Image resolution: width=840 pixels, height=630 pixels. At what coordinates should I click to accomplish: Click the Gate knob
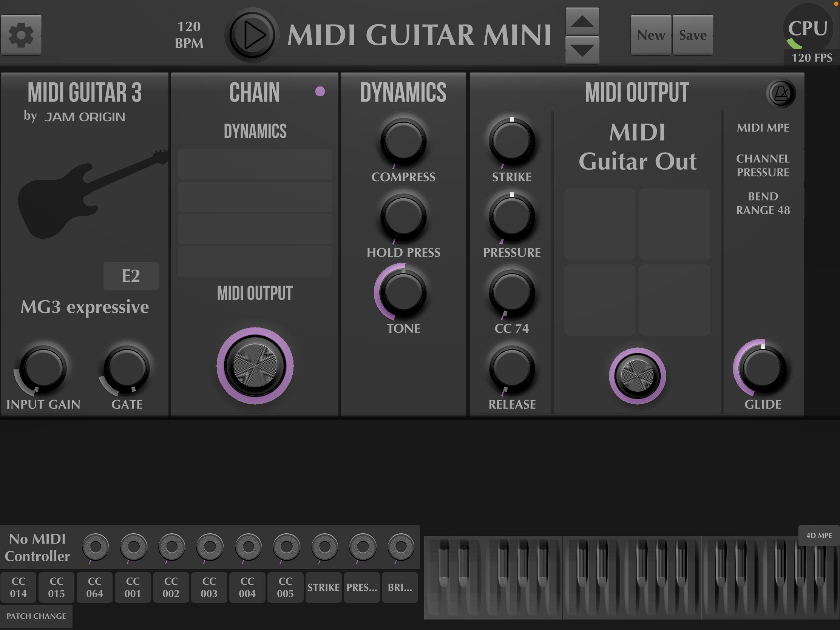click(x=127, y=368)
